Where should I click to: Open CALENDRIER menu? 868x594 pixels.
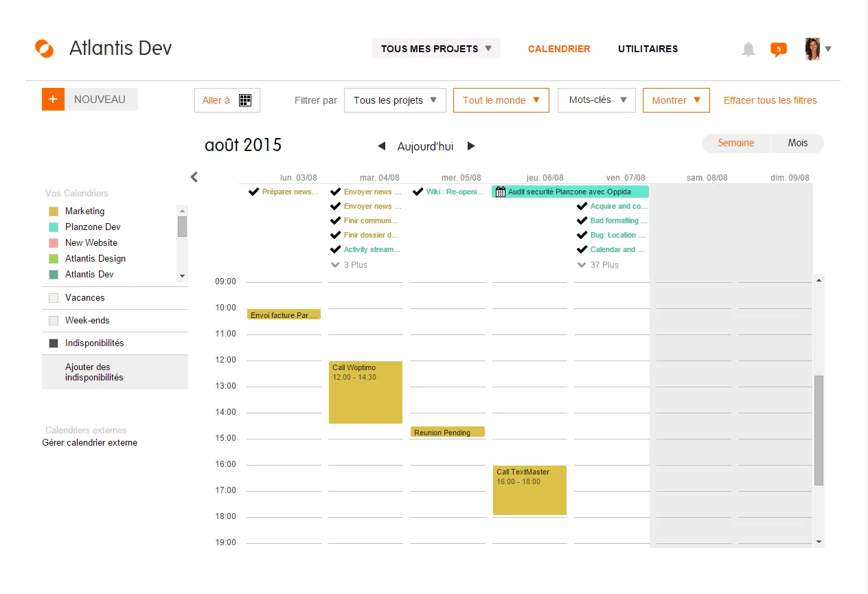click(x=559, y=49)
